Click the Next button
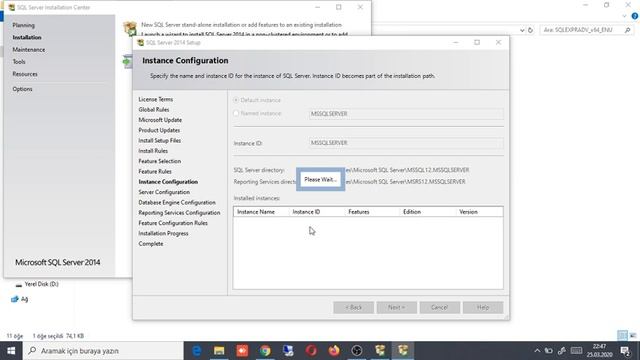This screenshot has width=640, height=360. coord(397,307)
